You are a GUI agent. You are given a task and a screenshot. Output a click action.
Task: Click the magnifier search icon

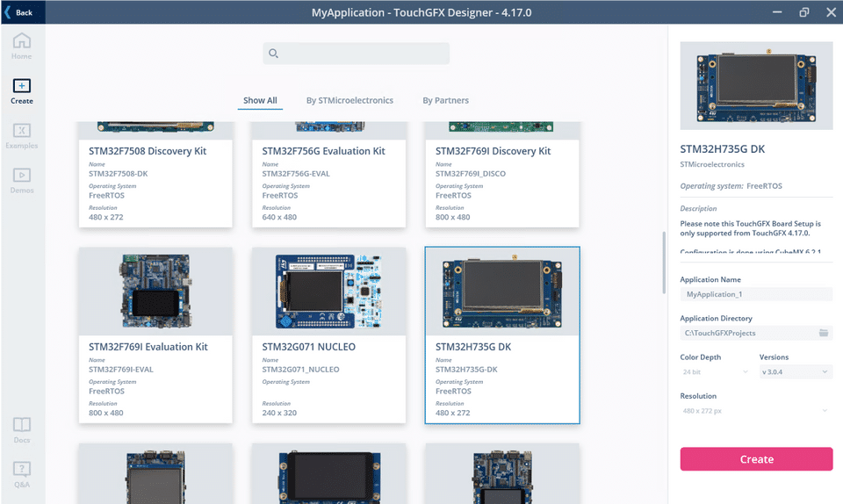pyautogui.click(x=273, y=54)
